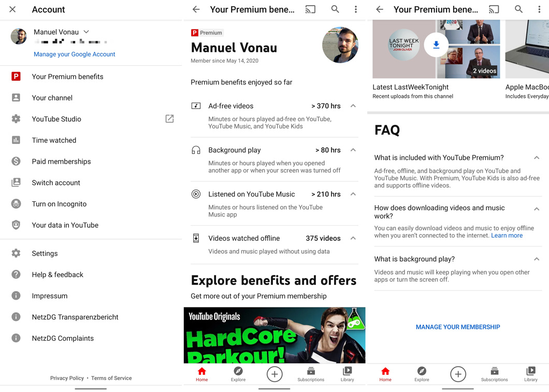Select Impressum menu entry
549x392 pixels.
point(91,296)
